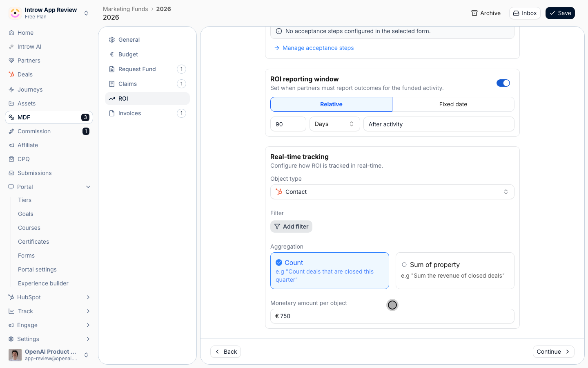Collapse the Portal section chevron

[x=88, y=187]
